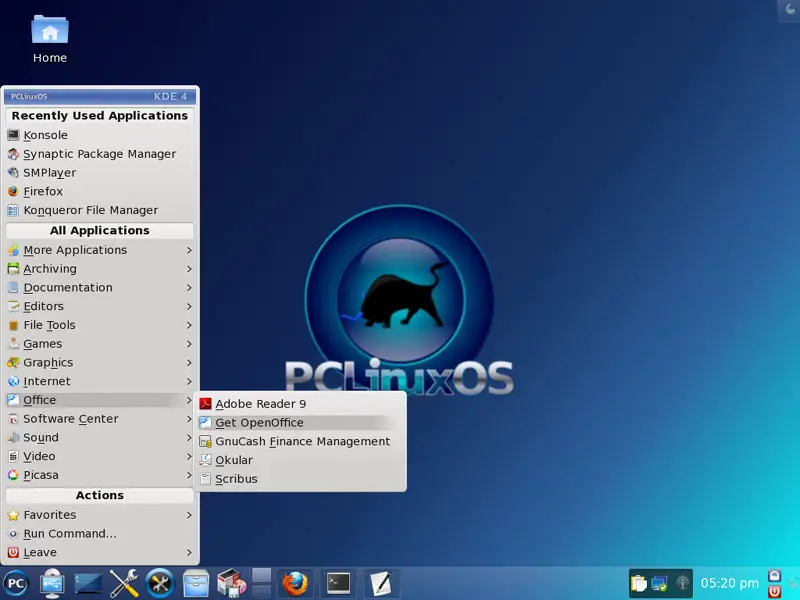Screen dimensions: 800x600
Task: Expand the Archiving submenu arrow
Action: point(189,269)
